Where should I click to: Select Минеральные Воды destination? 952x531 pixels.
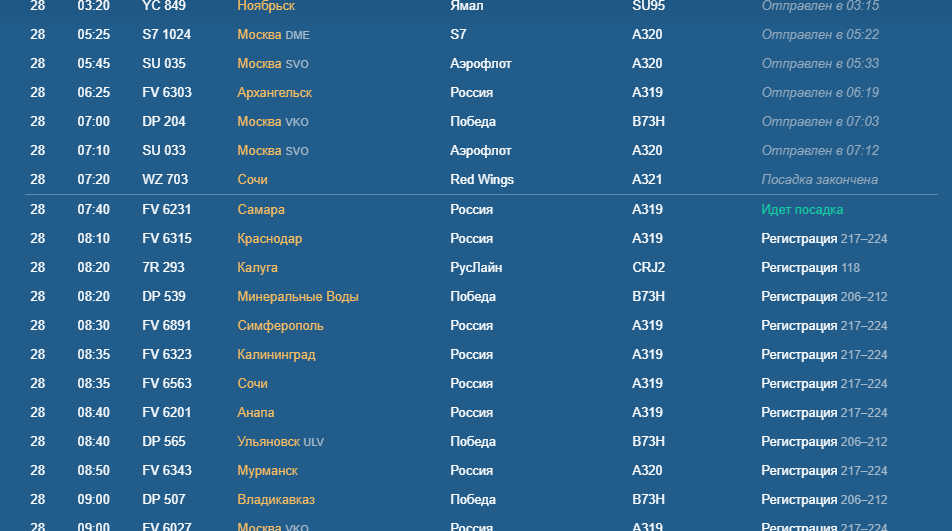(298, 297)
